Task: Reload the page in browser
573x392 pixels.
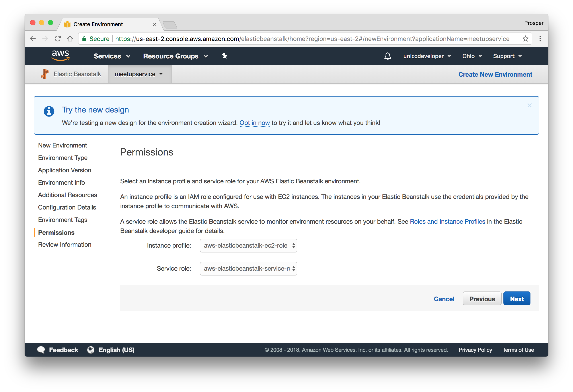Action: coord(58,39)
